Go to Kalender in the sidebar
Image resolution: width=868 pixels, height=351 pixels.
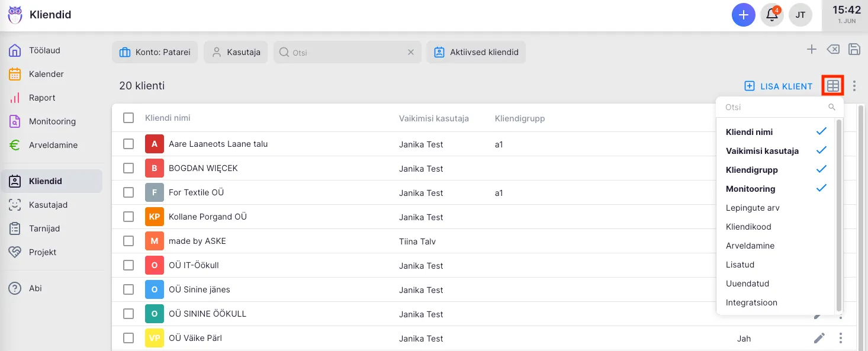point(46,74)
